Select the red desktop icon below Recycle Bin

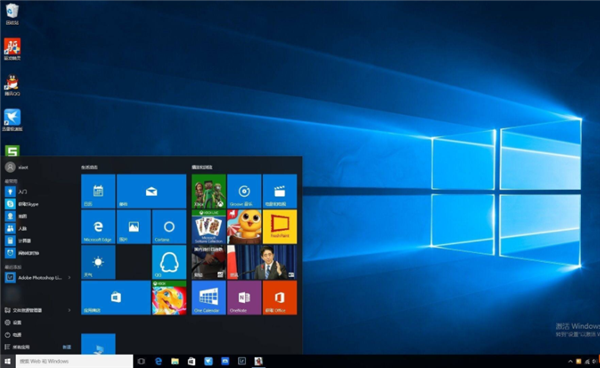coord(12,49)
